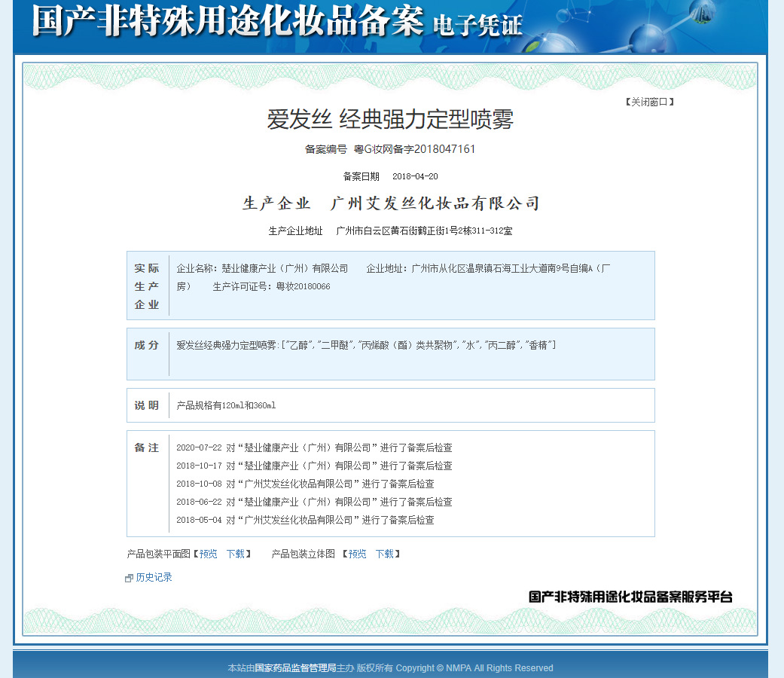Image resolution: width=784 pixels, height=678 pixels.
Task: Click company name 广州艾发丝化妆品有限公司 heading
Action: [x=435, y=203]
